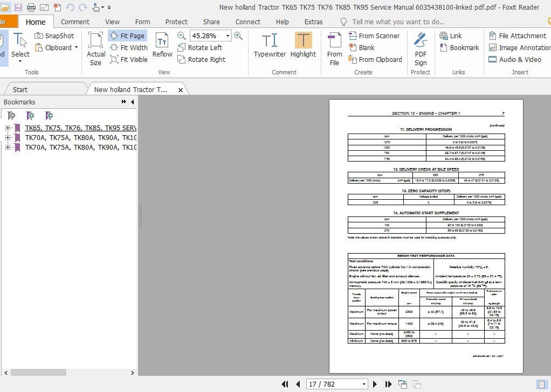Switch to the Start document tab
This screenshot has width=551, height=392.
pos(20,89)
